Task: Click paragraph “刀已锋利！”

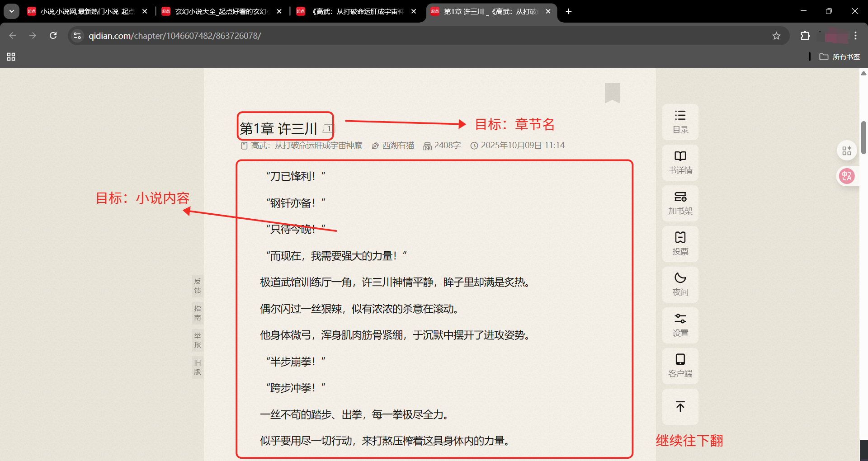Action: (296, 176)
